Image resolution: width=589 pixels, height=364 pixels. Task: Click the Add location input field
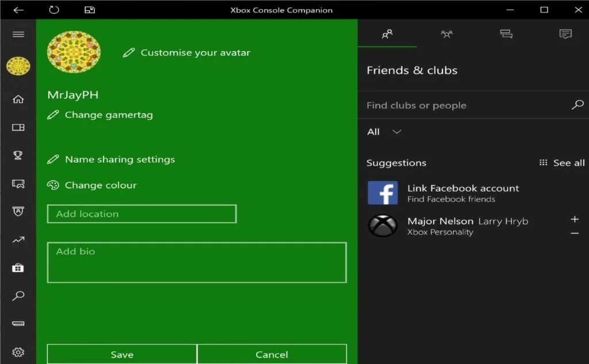click(141, 213)
